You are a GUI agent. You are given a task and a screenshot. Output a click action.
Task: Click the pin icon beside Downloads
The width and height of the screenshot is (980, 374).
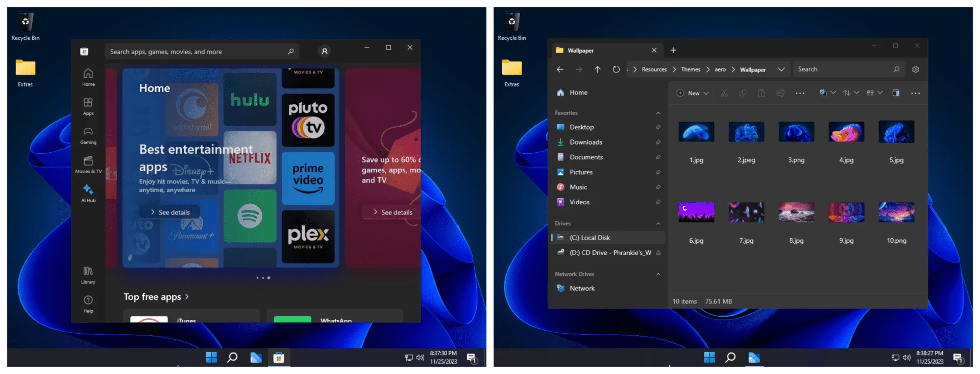(x=658, y=142)
